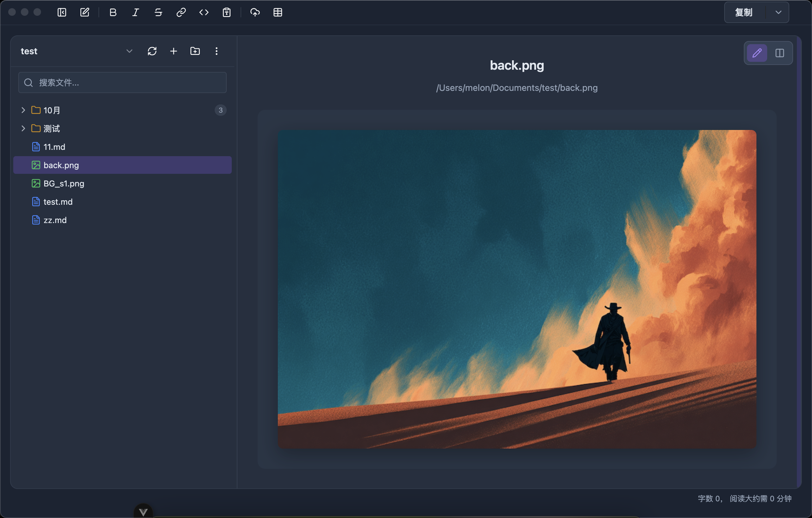Refresh the file list

pyautogui.click(x=152, y=51)
